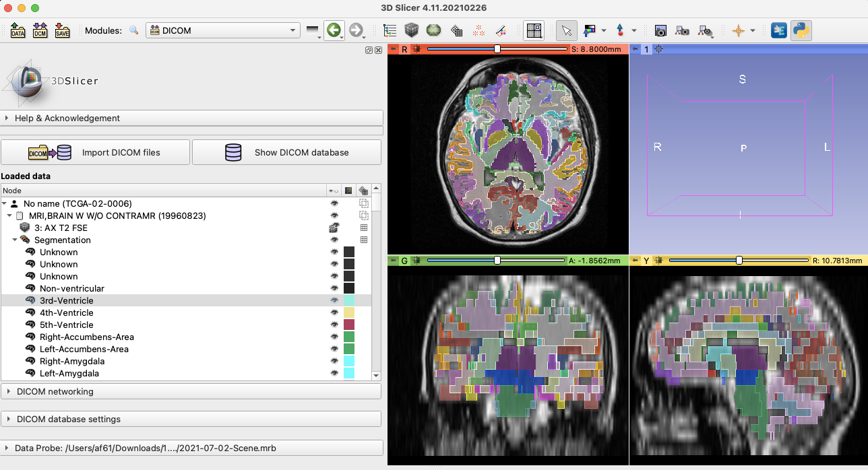
Task: Hide the Non-ventricular segment
Action: 334,288
